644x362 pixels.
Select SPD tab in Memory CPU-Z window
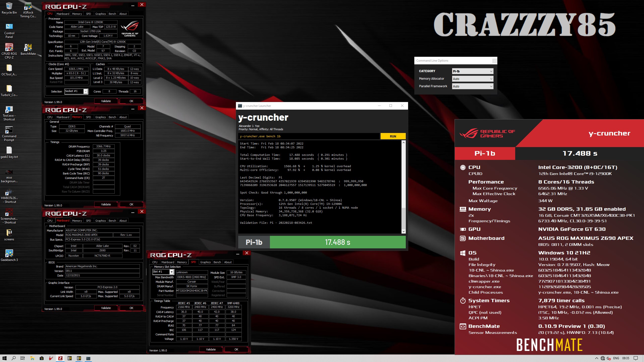click(88, 117)
